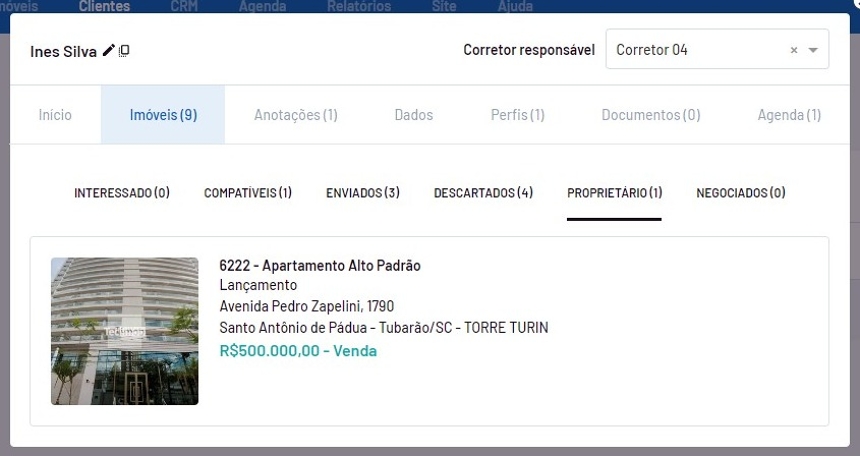Open the Agenda (1) tab
The height and width of the screenshot is (456, 860).
(789, 115)
